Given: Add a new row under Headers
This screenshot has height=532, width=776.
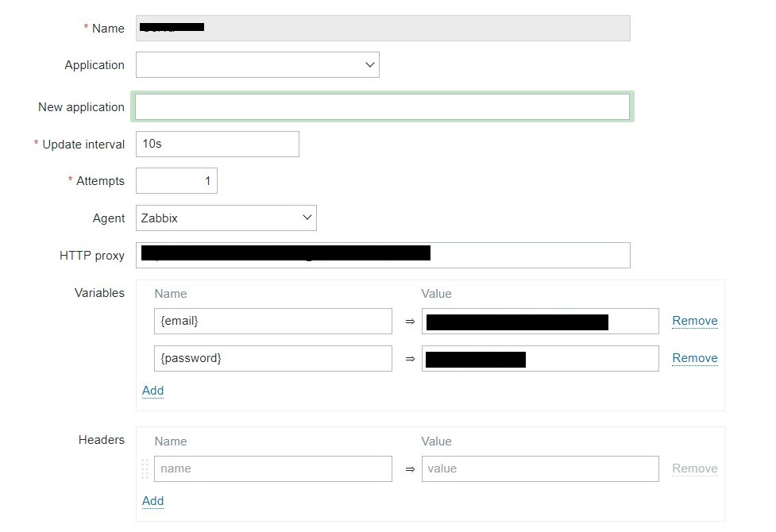Looking at the screenshot, I should (x=152, y=501).
